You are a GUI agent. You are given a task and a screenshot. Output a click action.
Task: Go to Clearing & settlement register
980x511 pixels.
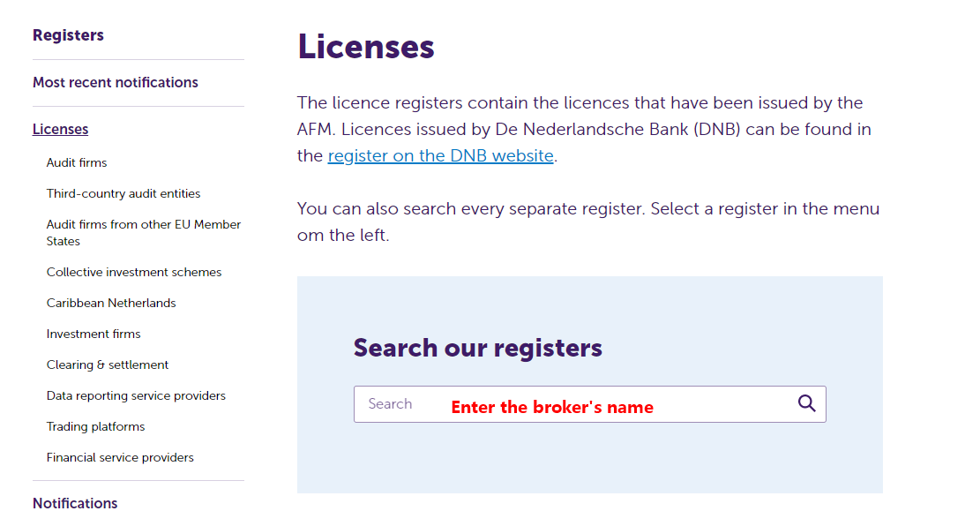108,365
